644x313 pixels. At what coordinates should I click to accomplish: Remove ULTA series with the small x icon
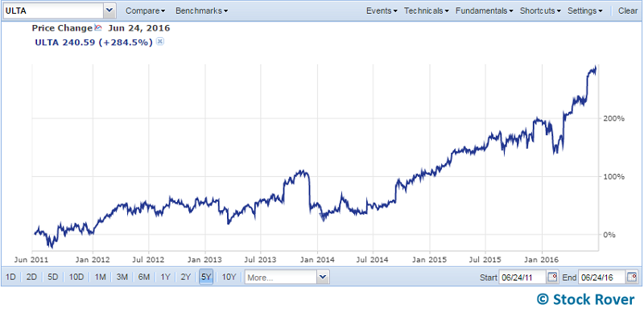160,41
